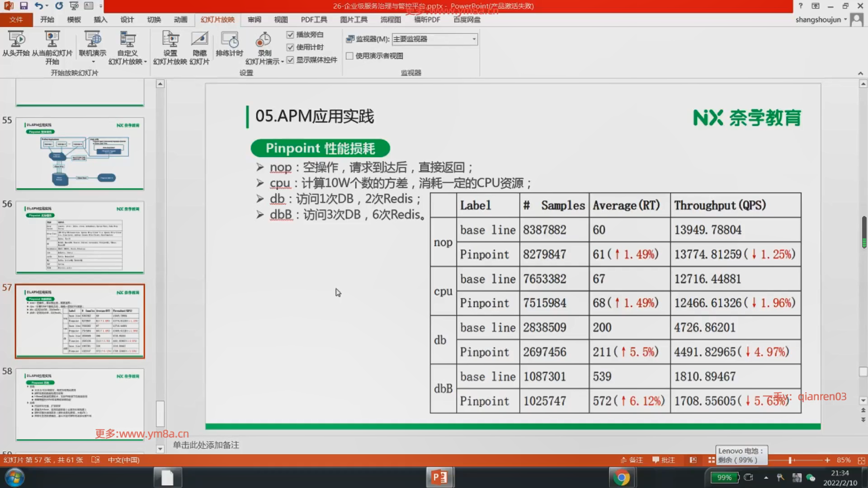The image size is (868, 488).
Task: Click the undo arrow icon
Action: point(38,6)
